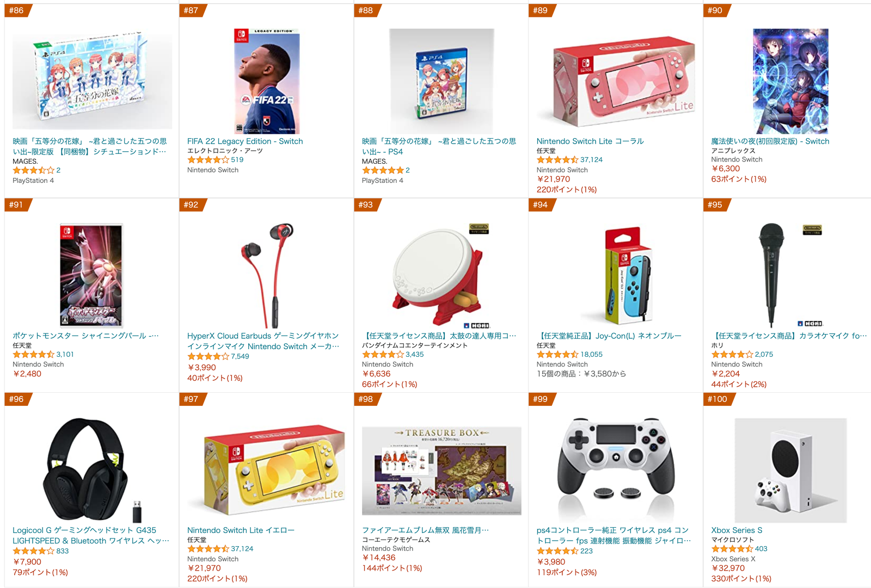This screenshot has width=871, height=588.
Task: Open the FIFA 22 Legacy Edition cover image
Action: (x=267, y=81)
